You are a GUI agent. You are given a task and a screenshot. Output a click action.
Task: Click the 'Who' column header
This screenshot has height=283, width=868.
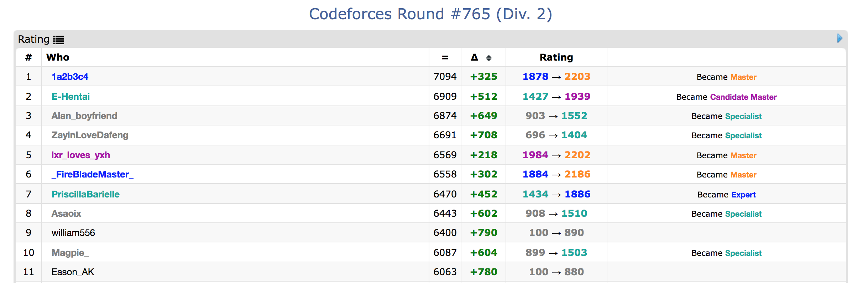pos(58,57)
